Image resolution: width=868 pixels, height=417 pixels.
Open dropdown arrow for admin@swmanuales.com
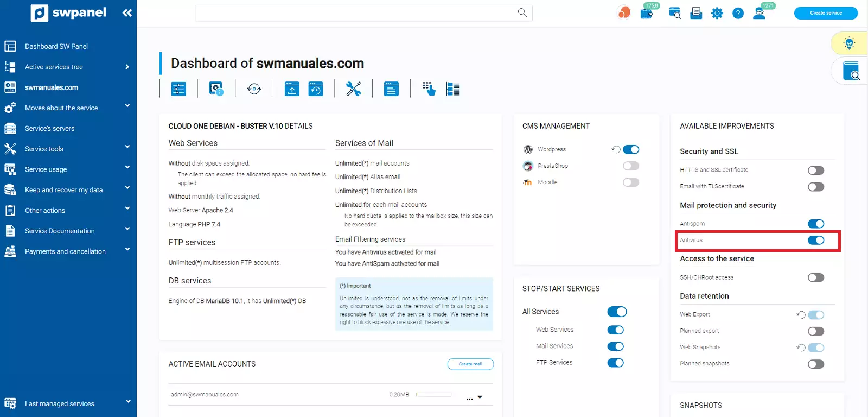point(480,397)
